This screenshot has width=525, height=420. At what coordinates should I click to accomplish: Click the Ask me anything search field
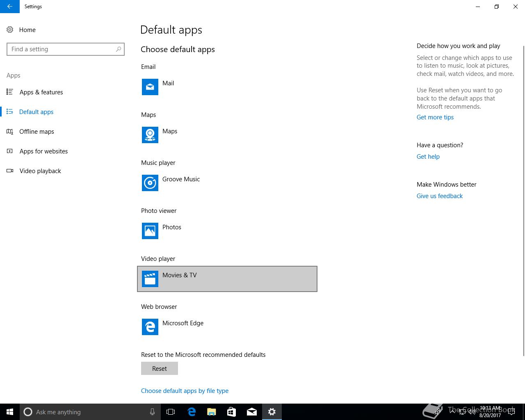point(89,412)
